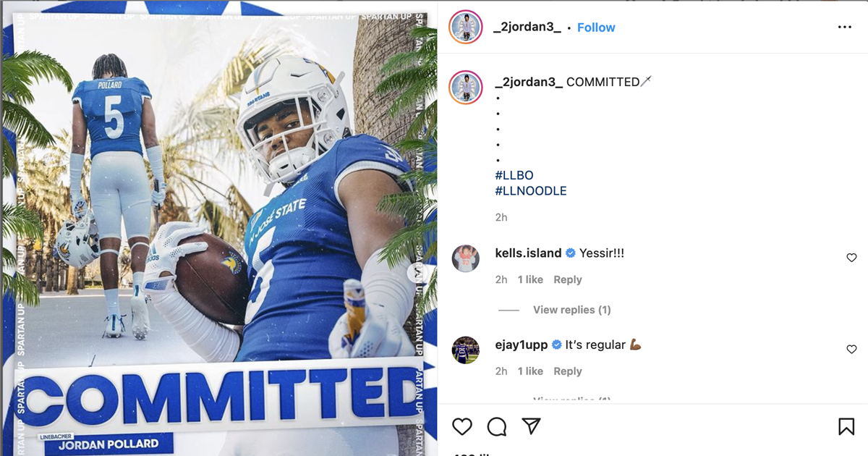868x456 pixels.
Task: Open the #LLNOODLE hashtag
Action: pos(531,191)
